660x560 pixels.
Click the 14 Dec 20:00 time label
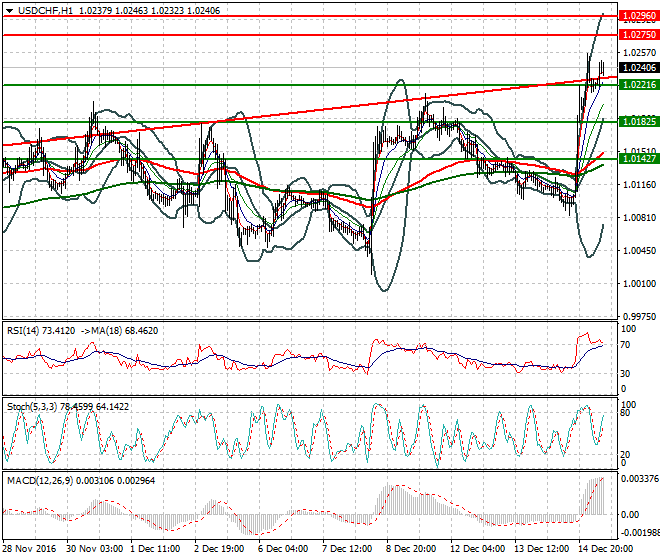tap(606, 549)
